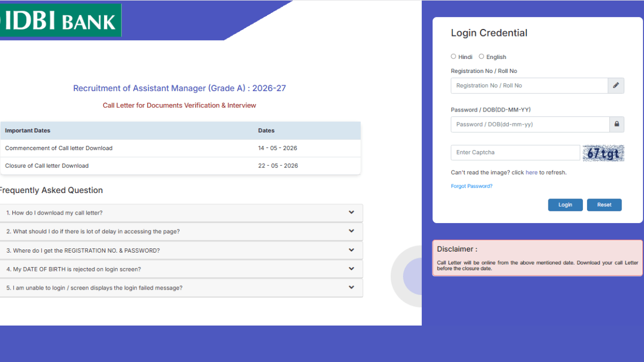Click the "here" link to refresh captcha
The width and height of the screenshot is (644, 362).
pos(531,173)
